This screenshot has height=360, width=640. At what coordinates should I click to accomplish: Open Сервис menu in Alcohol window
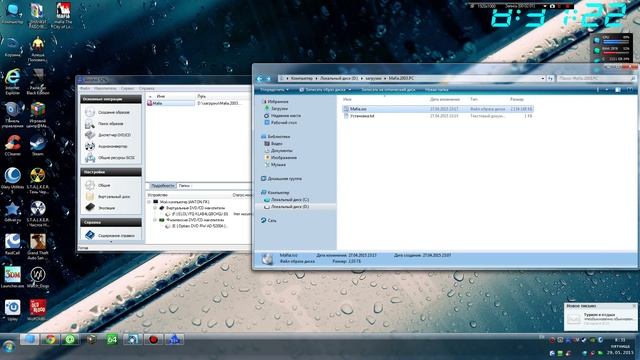pos(127,89)
